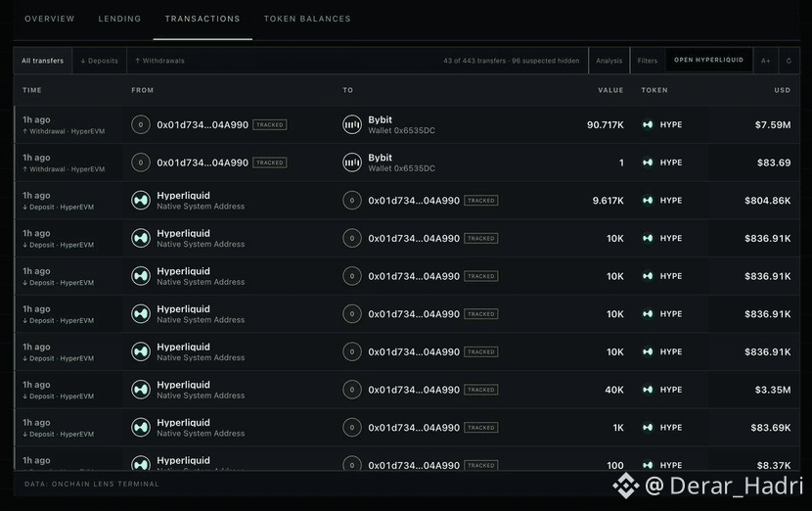This screenshot has width=812, height=511.
Task: Select the Transactions tab
Action: [203, 19]
